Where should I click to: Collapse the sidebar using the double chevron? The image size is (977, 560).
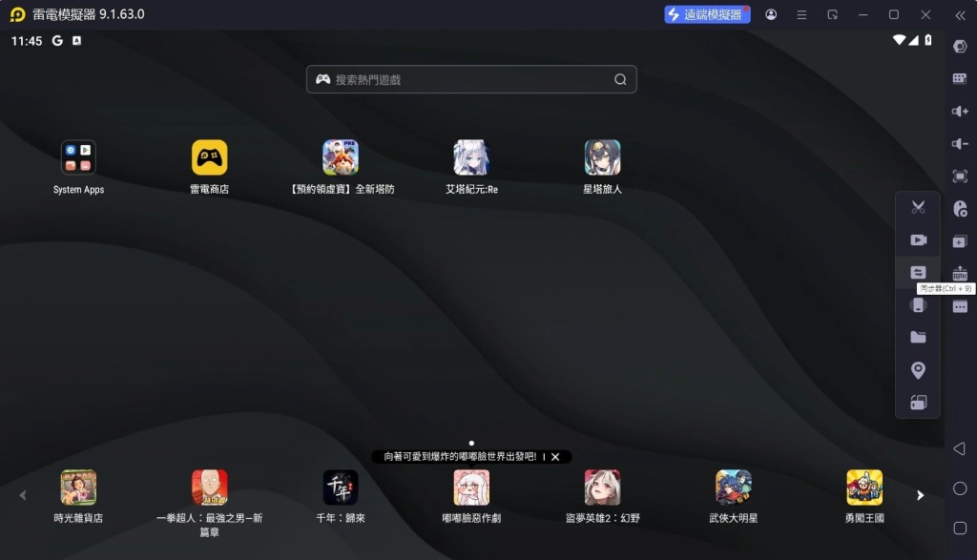coord(960,15)
